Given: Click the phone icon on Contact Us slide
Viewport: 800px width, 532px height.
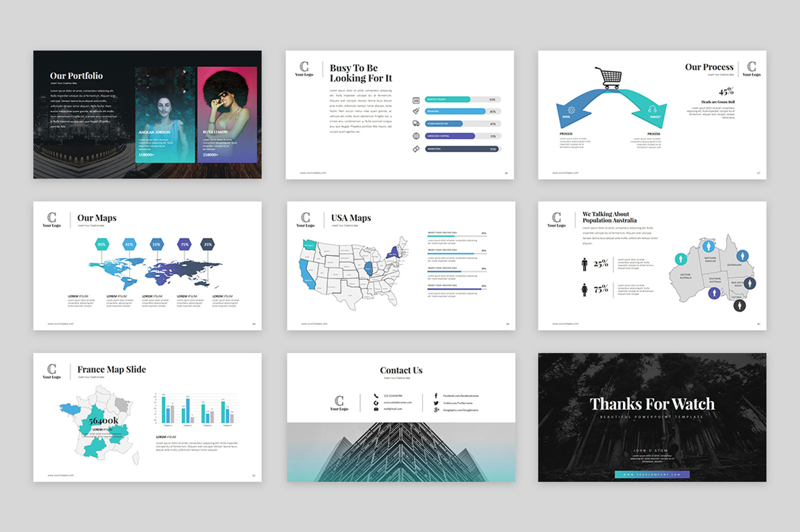Looking at the screenshot, I should click(x=376, y=396).
